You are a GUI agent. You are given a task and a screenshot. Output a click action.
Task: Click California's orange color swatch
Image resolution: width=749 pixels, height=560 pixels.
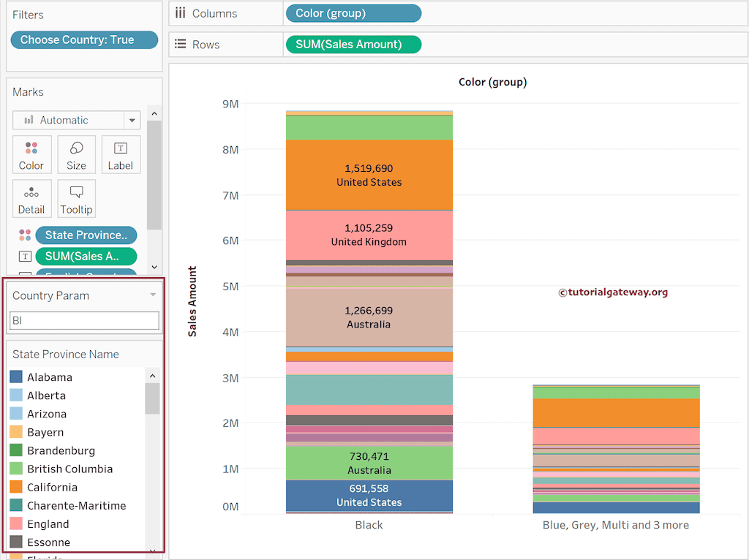pyautogui.click(x=14, y=487)
